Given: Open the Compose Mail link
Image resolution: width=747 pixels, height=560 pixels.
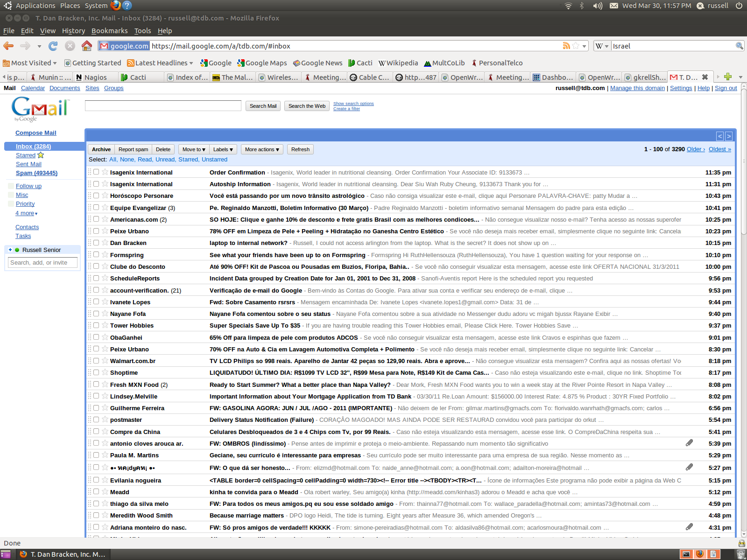Looking at the screenshot, I should click(36, 133).
